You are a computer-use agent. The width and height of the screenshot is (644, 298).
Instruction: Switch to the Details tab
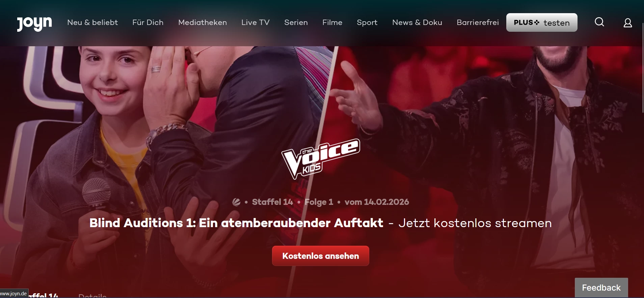tap(92, 296)
